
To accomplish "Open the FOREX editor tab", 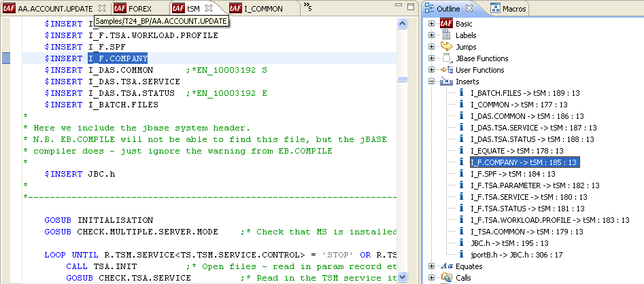I will click(139, 8).
